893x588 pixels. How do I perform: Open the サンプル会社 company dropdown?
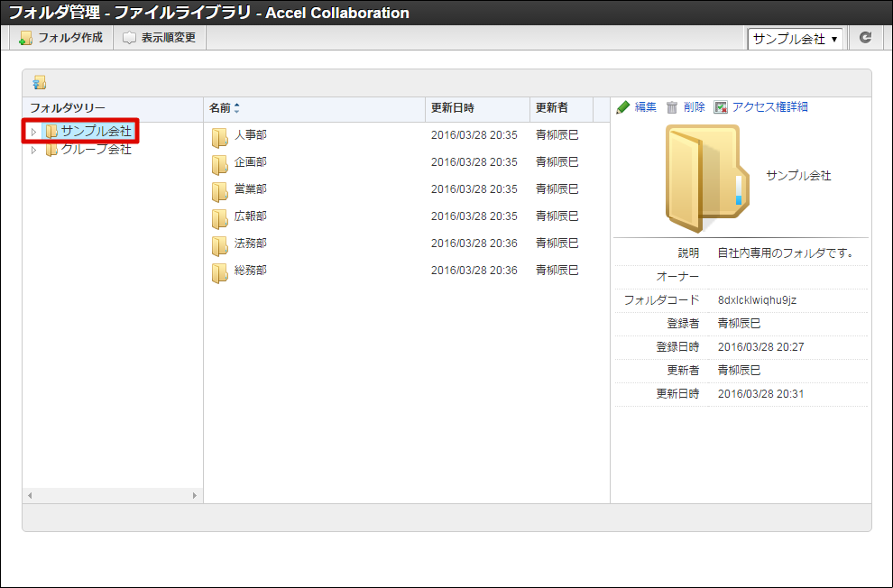click(795, 39)
